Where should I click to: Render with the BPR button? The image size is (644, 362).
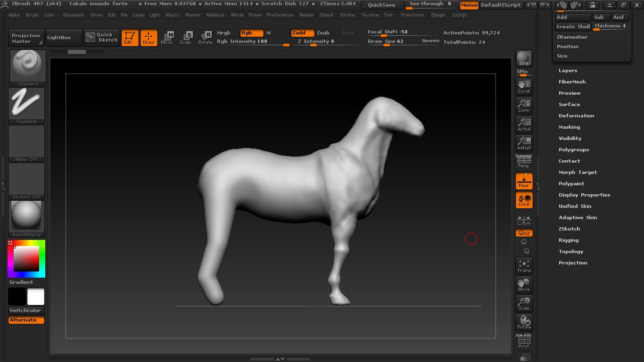click(x=524, y=58)
